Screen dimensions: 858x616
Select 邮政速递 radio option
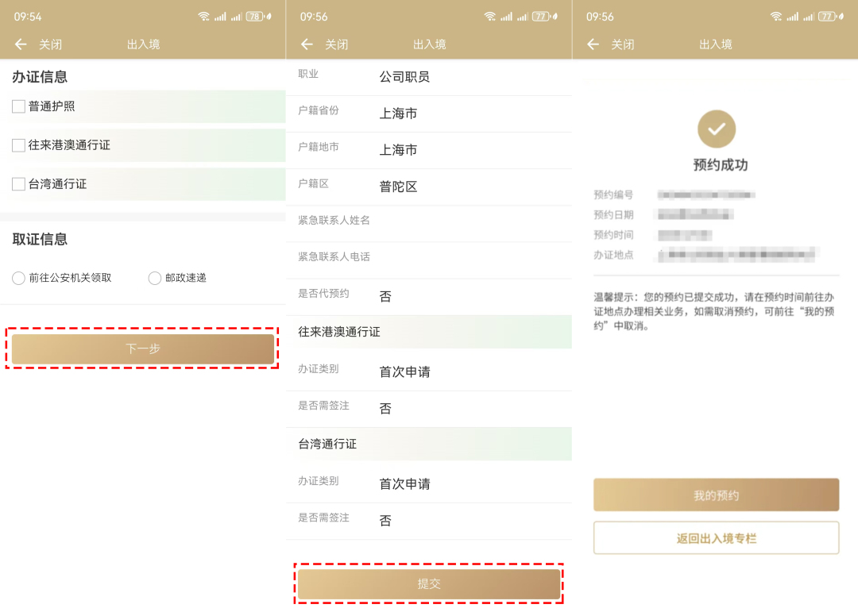click(155, 278)
